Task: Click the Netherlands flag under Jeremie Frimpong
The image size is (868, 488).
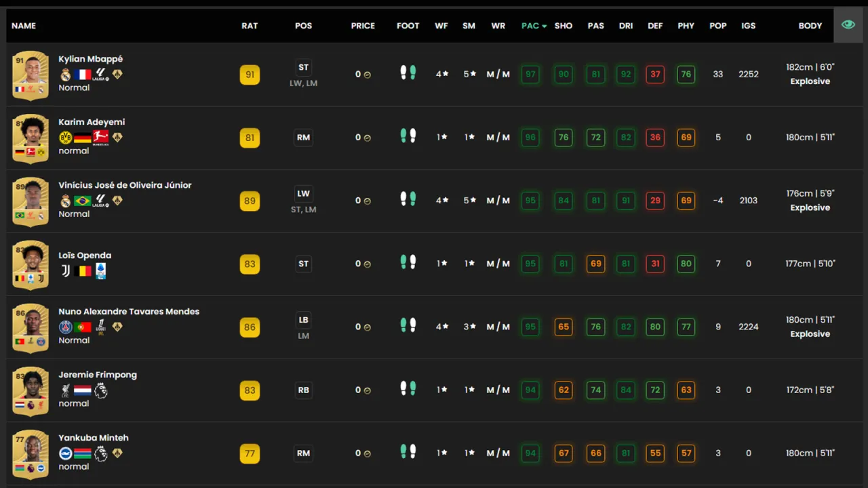Action: tap(83, 390)
